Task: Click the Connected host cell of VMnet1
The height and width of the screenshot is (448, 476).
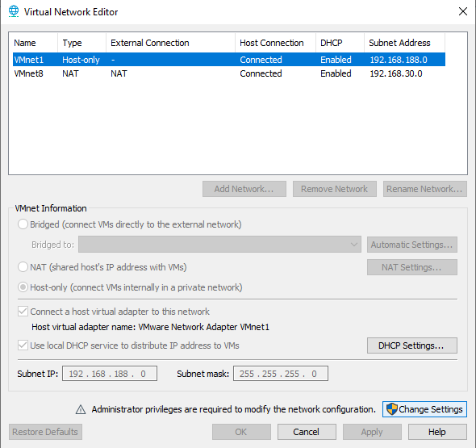Action: coord(261,60)
